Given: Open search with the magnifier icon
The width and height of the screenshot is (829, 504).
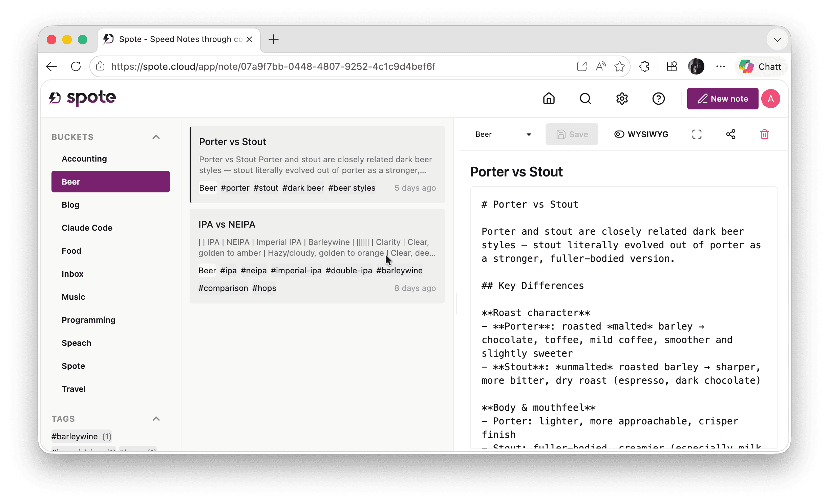Looking at the screenshot, I should click(x=585, y=99).
